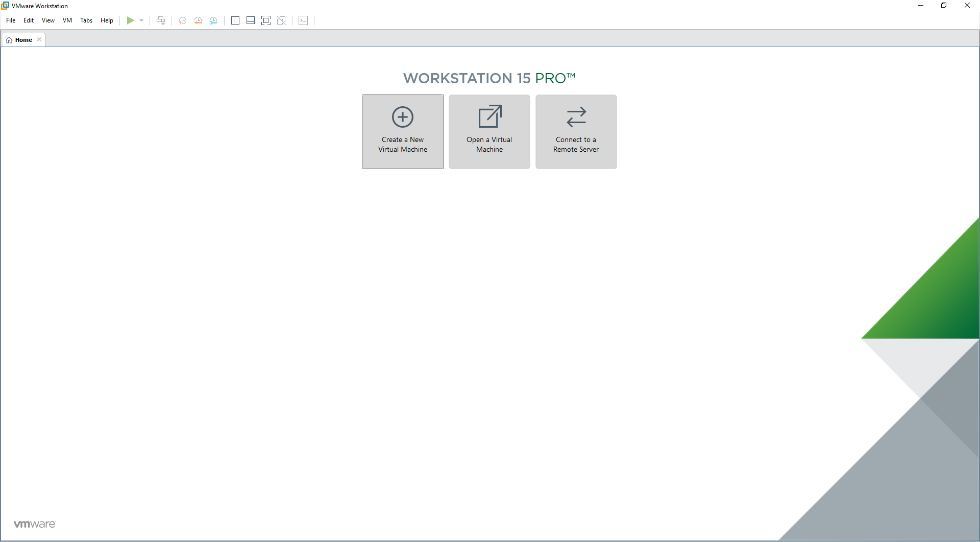The width and height of the screenshot is (980, 542).
Task: Click the Revert to Snapshot icon
Action: [x=198, y=20]
